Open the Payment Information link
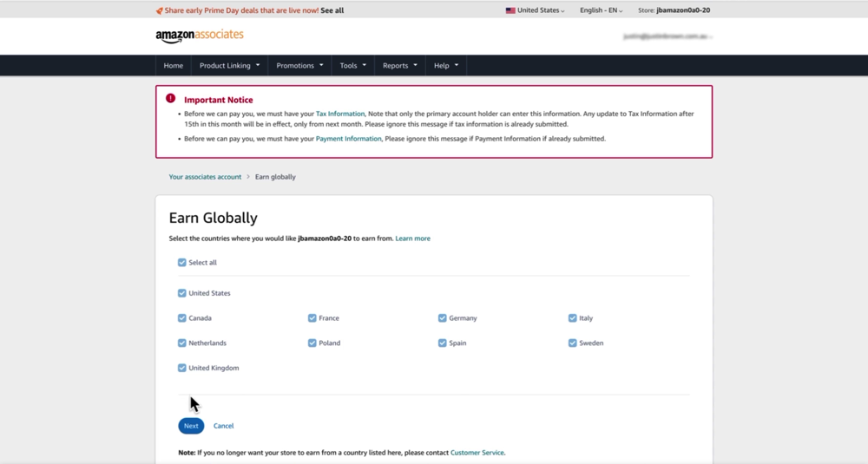The image size is (868, 464). [348, 139]
